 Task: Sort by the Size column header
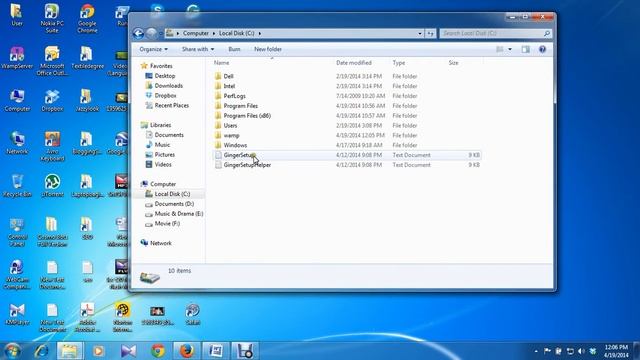[x=453, y=63]
